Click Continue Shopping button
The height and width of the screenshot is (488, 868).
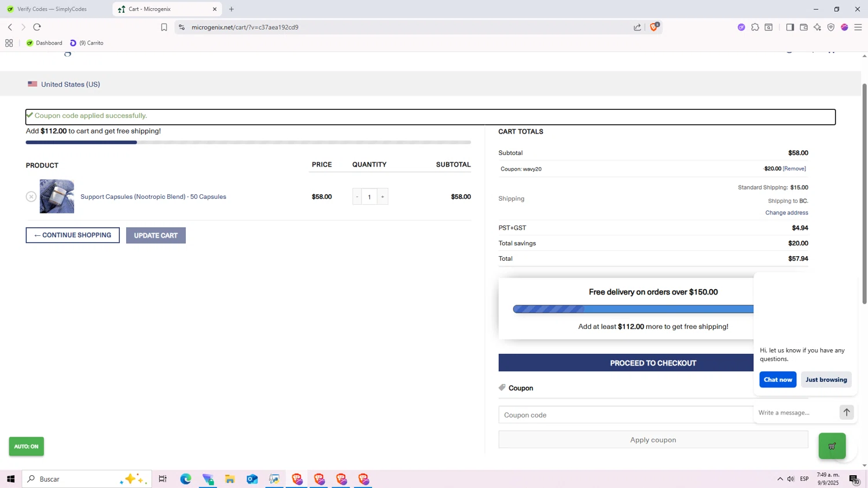point(72,235)
